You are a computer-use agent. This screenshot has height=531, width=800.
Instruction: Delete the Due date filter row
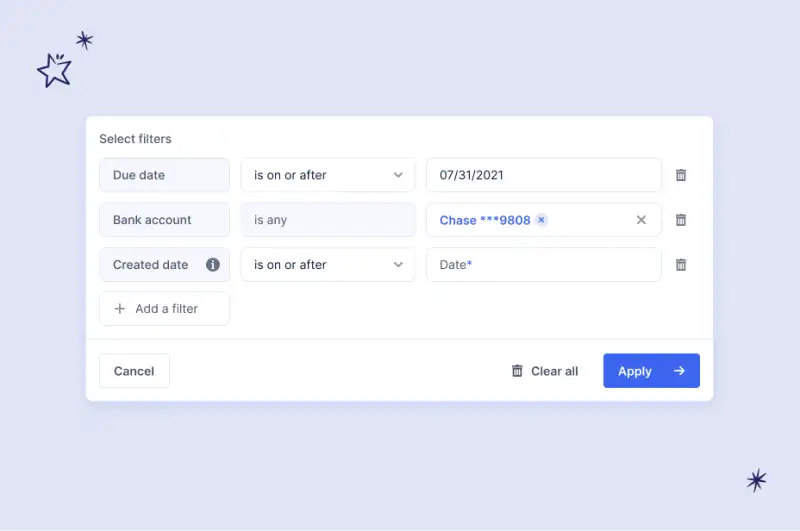pyautogui.click(x=681, y=175)
